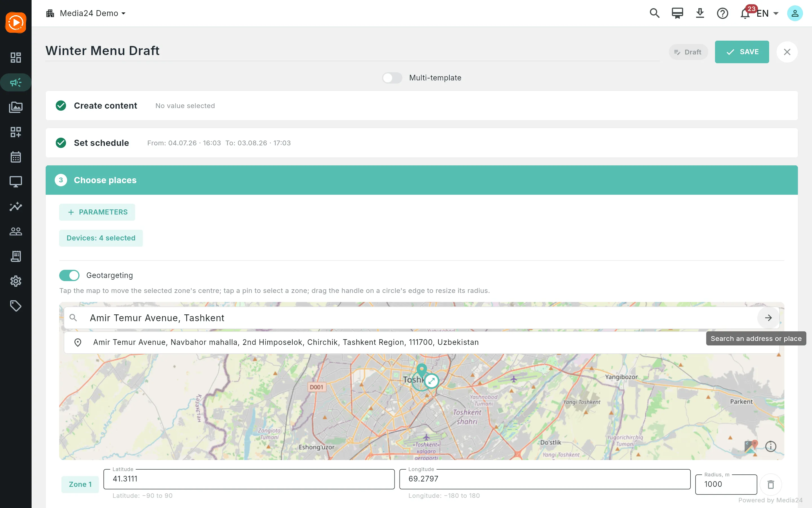This screenshot has height=508, width=812.
Task: Click Parkent label on the map
Action: coord(741,402)
